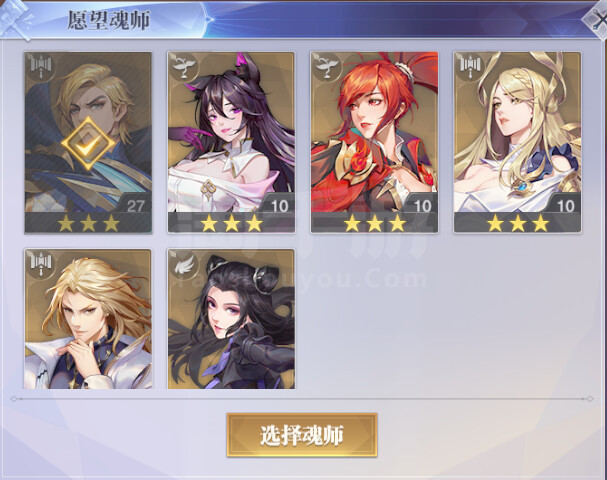This screenshot has height=480, width=607.
Task: Click class icon on cat-eared girl card
Action: [184, 66]
